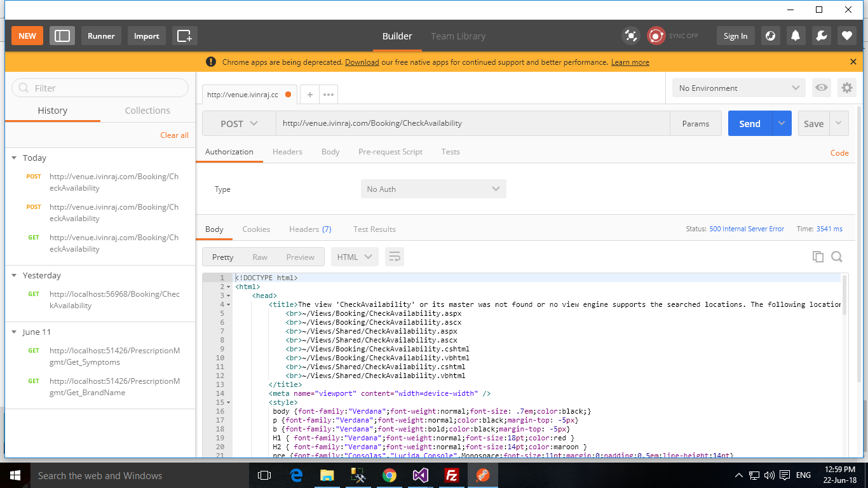Open the action center notification icon
Viewport: 868px width, 488px height.
(x=785, y=475)
